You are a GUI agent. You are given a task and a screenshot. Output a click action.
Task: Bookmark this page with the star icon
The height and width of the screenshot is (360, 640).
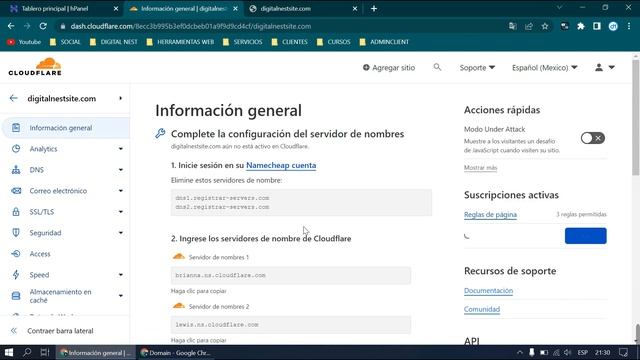(545, 26)
